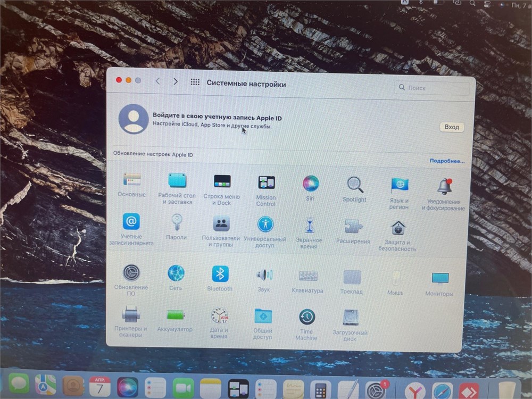Open AnyDesk from the Dock

pos(469,390)
